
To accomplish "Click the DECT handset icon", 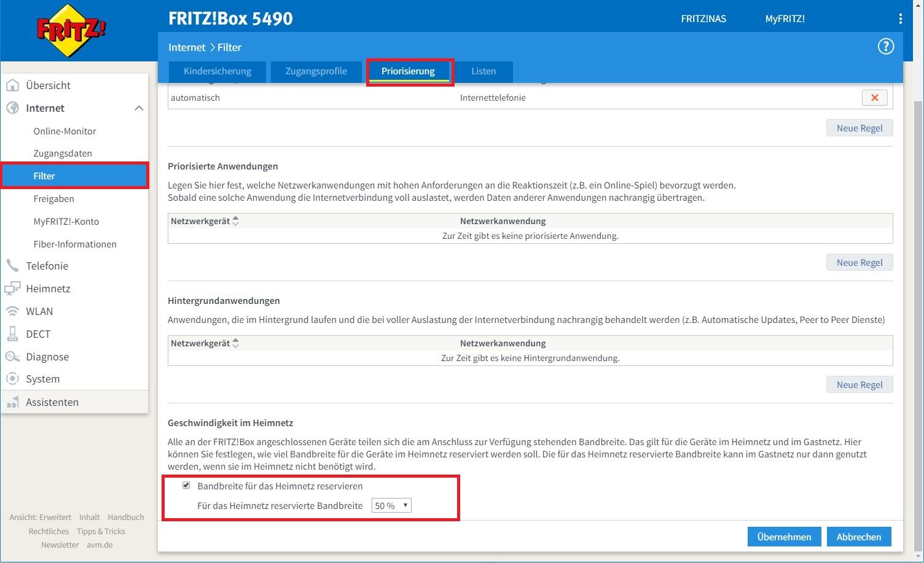I will point(12,334).
